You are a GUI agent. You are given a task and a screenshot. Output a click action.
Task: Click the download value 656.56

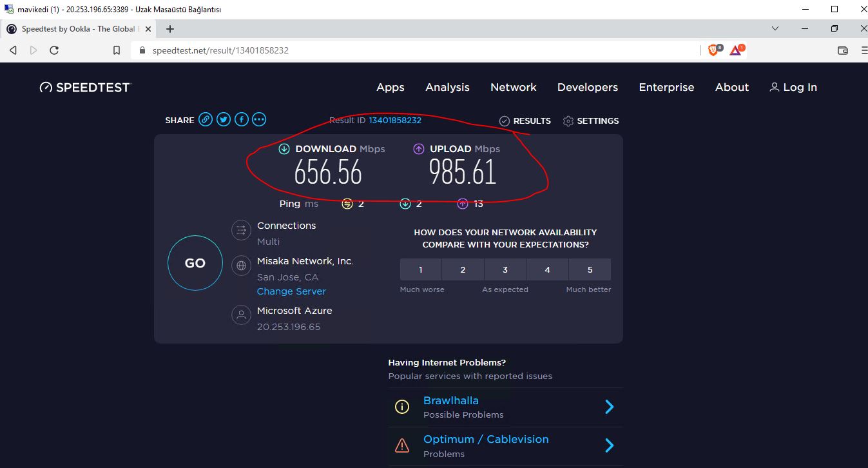(x=328, y=172)
